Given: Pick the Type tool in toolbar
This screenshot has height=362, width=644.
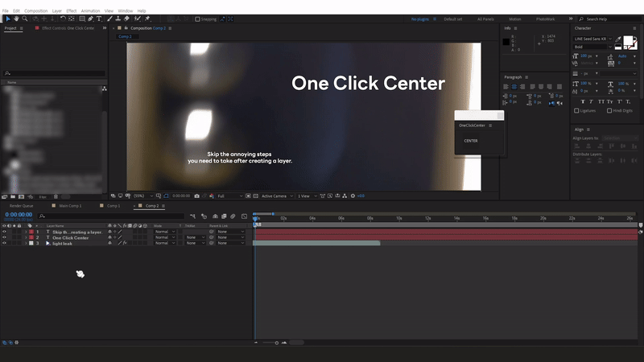Looking at the screenshot, I should pyautogui.click(x=99, y=18).
